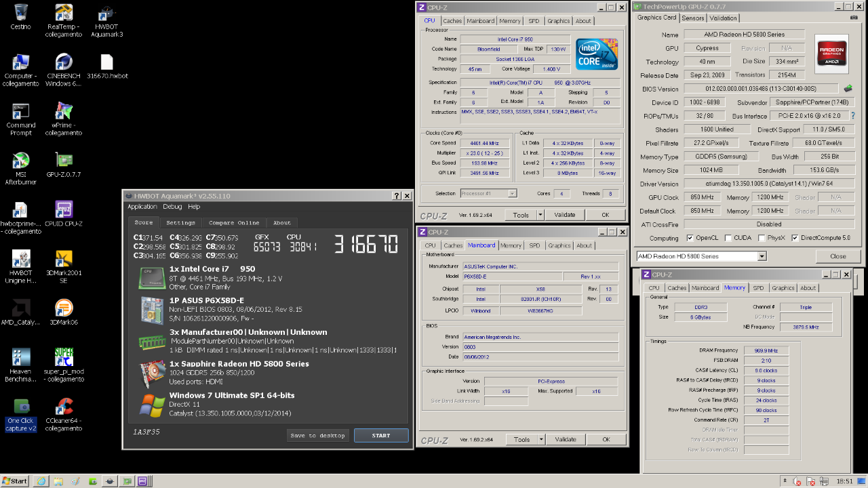Open the One Click capture v2 icon

coord(21,415)
